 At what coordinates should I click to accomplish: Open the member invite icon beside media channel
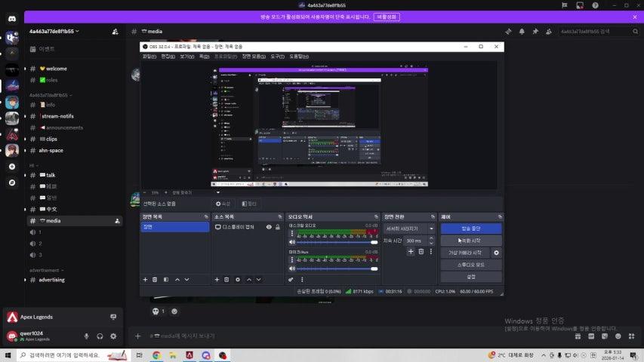tap(116, 221)
